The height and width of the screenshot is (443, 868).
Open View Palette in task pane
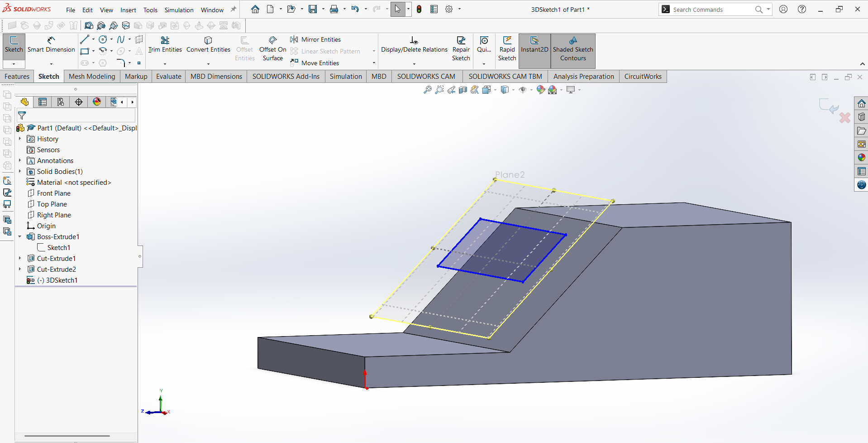click(x=861, y=144)
